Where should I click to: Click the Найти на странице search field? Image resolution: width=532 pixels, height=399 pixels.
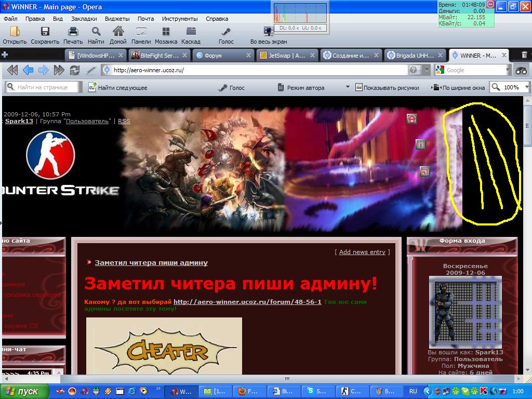pyautogui.click(x=43, y=87)
